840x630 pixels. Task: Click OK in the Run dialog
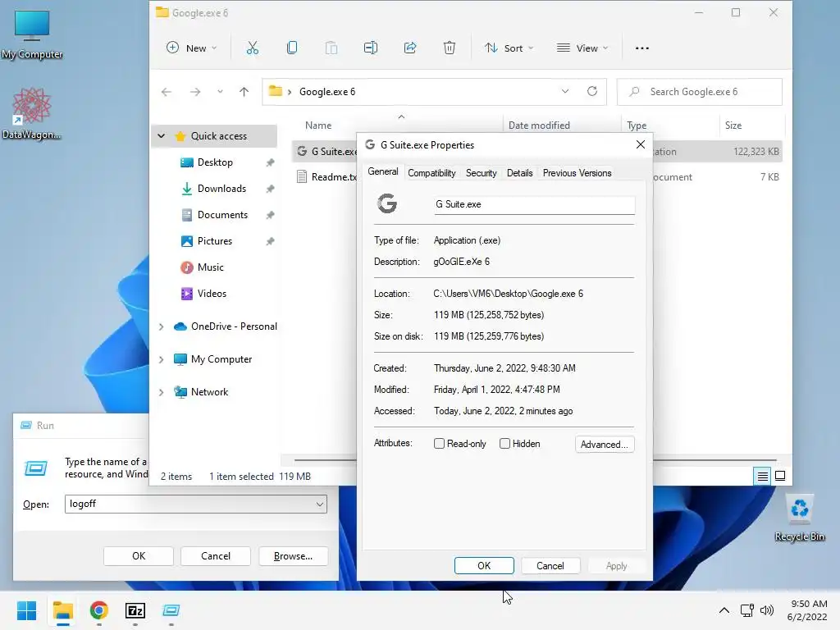[139, 556]
